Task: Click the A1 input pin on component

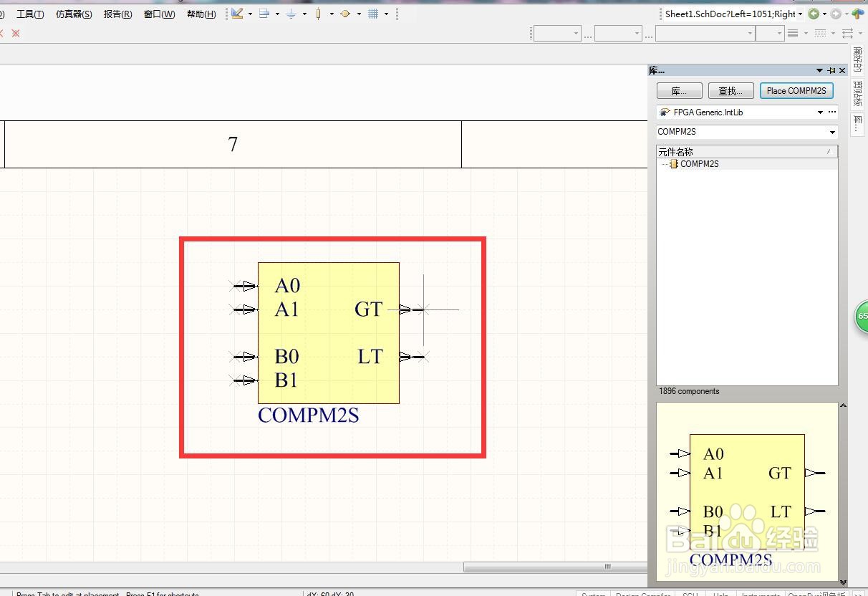Action: [243, 309]
